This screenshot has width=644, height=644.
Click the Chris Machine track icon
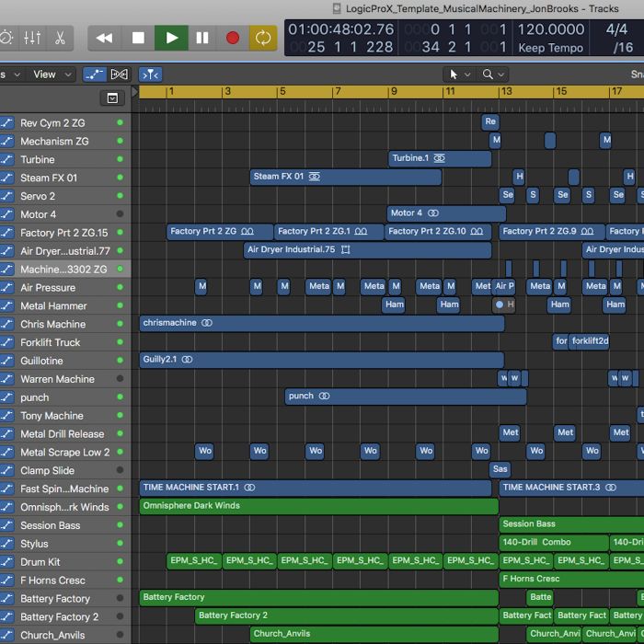[x=7, y=324]
